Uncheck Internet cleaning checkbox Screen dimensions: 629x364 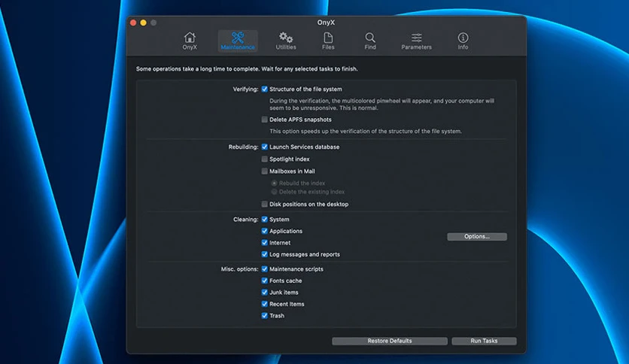tap(264, 242)
